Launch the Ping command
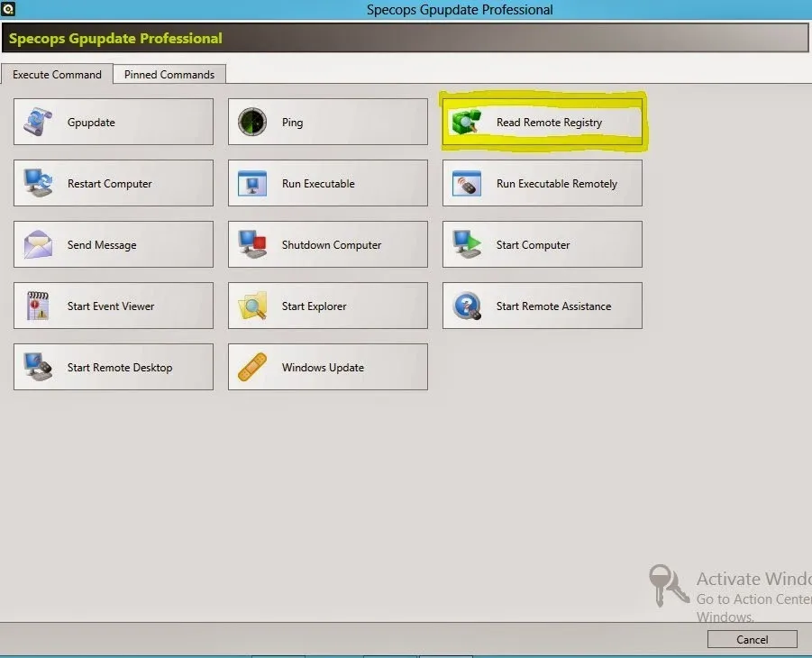812x658 pixels. (x=328, y=122)
